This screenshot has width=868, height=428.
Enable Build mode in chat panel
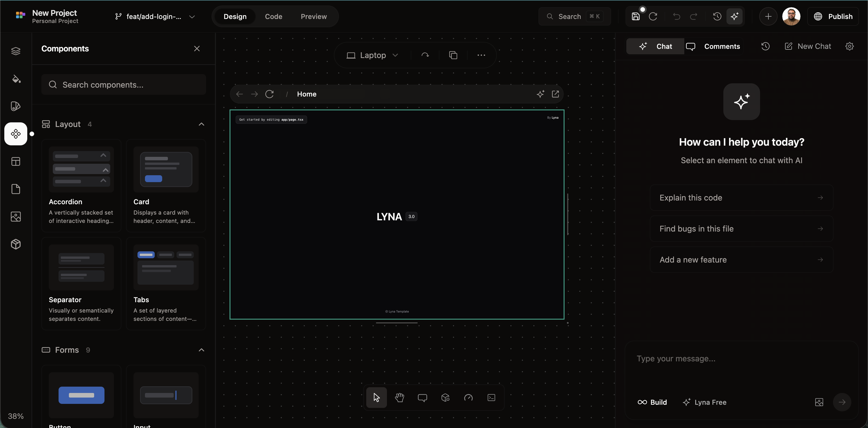(652, 402)
